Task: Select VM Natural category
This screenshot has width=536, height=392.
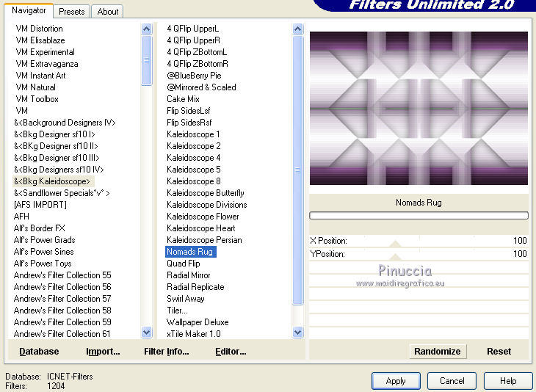Action: (35, 87)
